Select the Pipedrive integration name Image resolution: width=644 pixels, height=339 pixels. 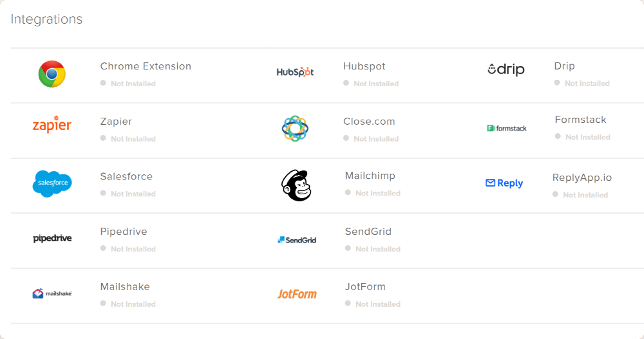[x=124, y=232]
